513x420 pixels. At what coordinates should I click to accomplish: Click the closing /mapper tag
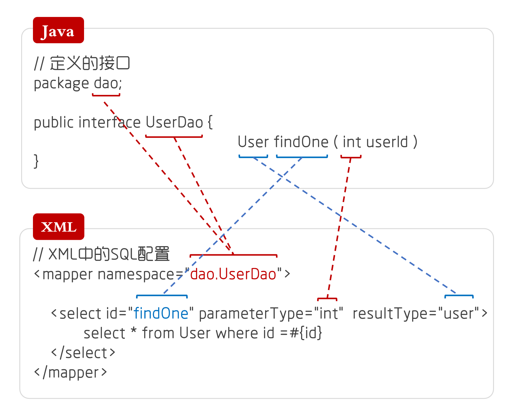[71, 372]
